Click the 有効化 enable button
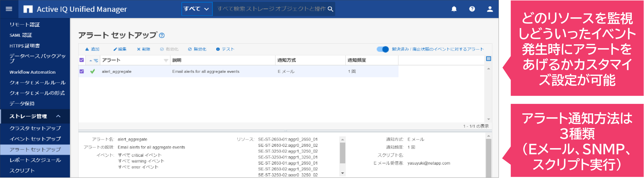 point(169,49)
